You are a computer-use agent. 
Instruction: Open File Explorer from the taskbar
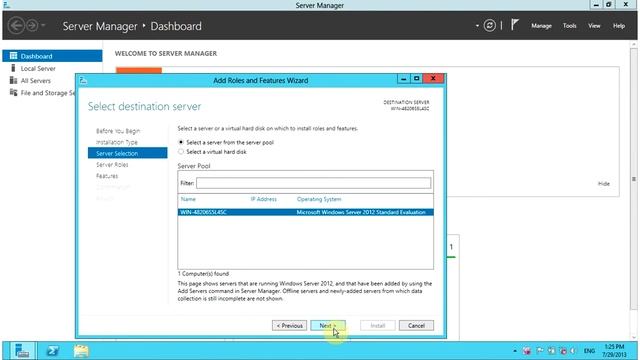click(81, 351)
